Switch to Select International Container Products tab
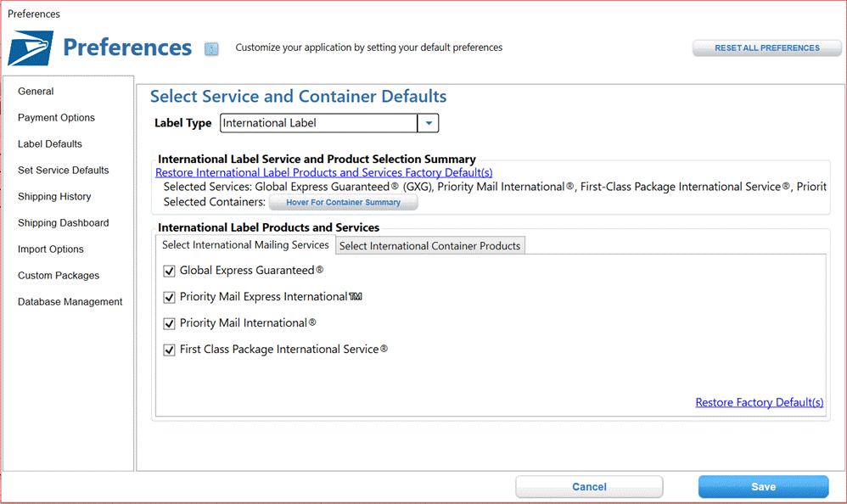847x504 pixels. click(430, 246)
